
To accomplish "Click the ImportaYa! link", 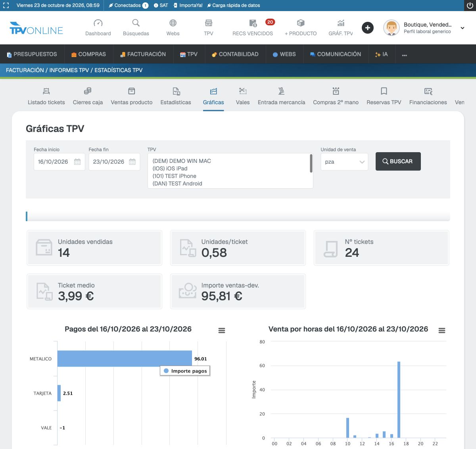I will click(x=188, y=6).
